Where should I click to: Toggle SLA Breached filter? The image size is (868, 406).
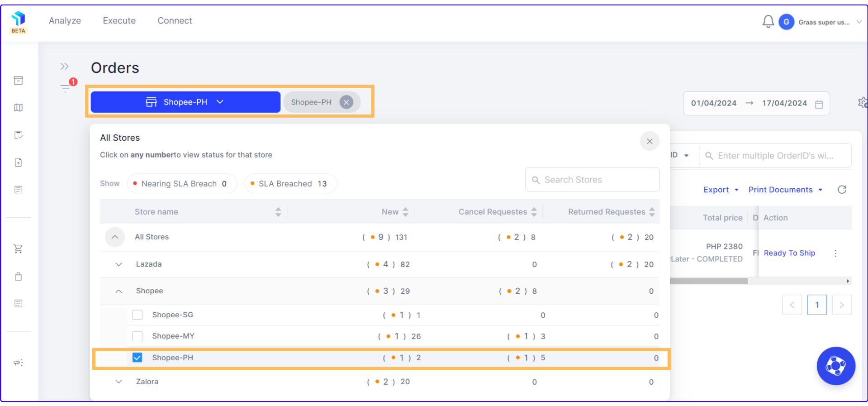(290, 184)
